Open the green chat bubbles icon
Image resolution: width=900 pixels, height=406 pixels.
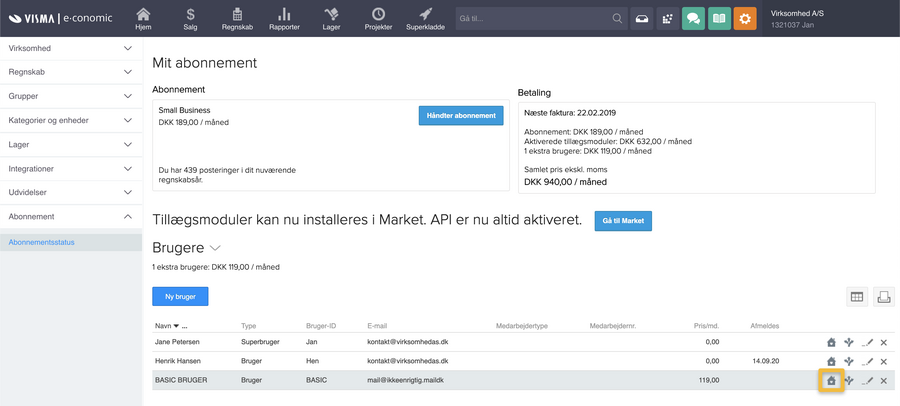(693, 18)
